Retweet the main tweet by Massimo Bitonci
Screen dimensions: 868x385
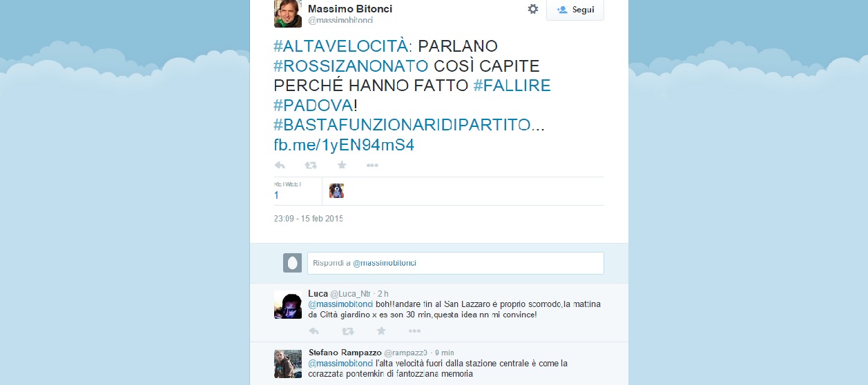click(x=311, y=166)
